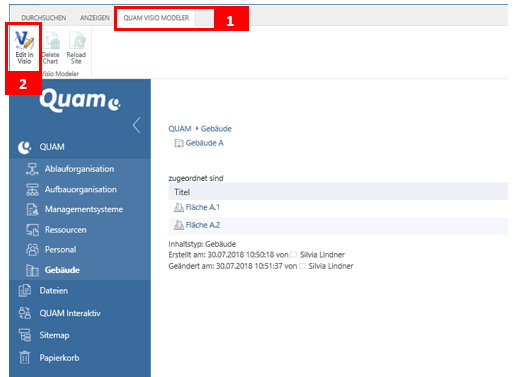This screenshot has height=377, width=517.
Task: Click QUAM in the breadcrumb
Action: tap(180, 129)
